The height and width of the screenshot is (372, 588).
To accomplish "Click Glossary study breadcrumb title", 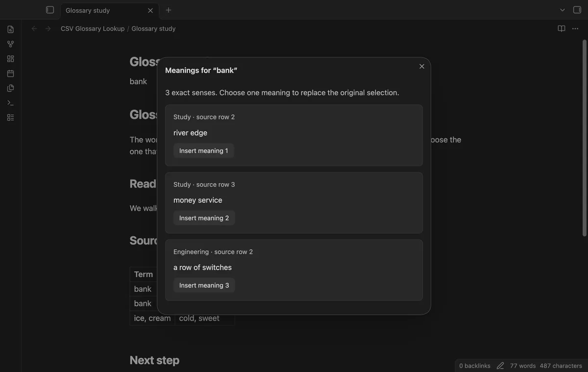I will tap(153, 29).
